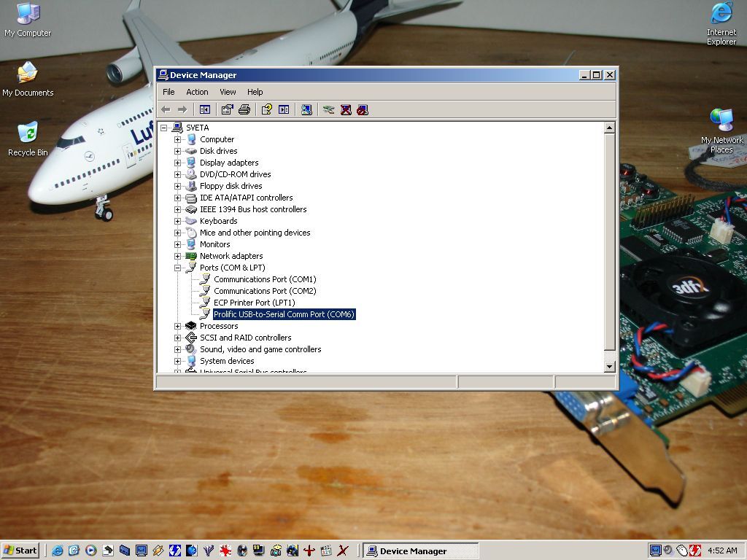This screenshot has height=560, width=747.
Task: Click the Uninstall device toolbar icon
Action: pos(346,110)
